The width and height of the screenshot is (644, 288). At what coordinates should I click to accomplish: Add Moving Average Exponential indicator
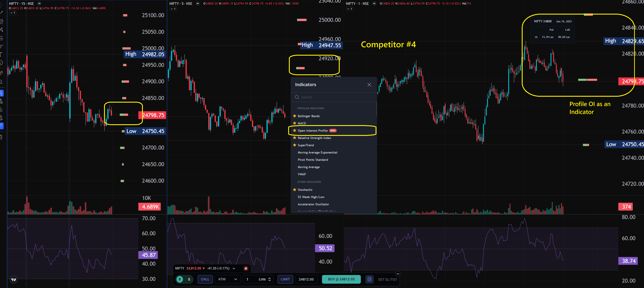coord(317,152)
